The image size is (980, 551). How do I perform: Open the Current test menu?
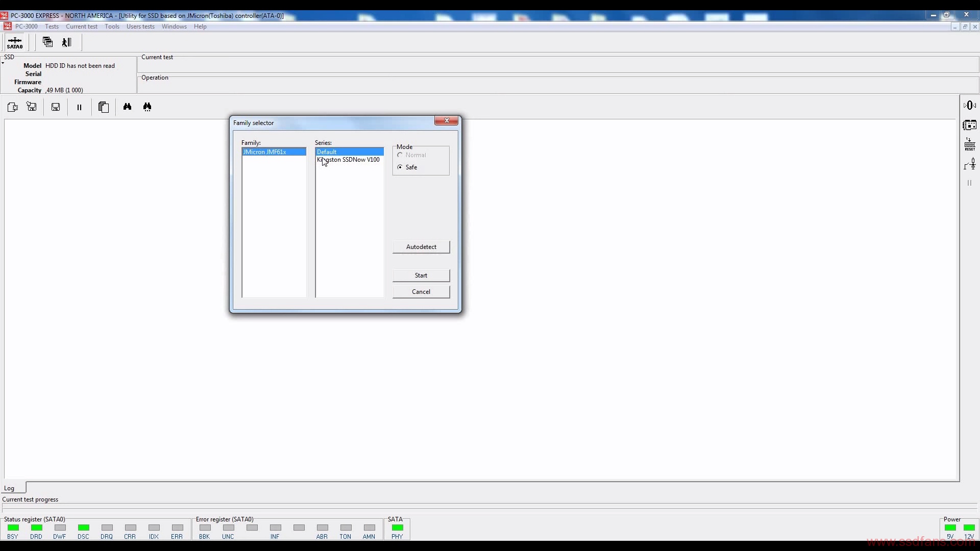82,27
